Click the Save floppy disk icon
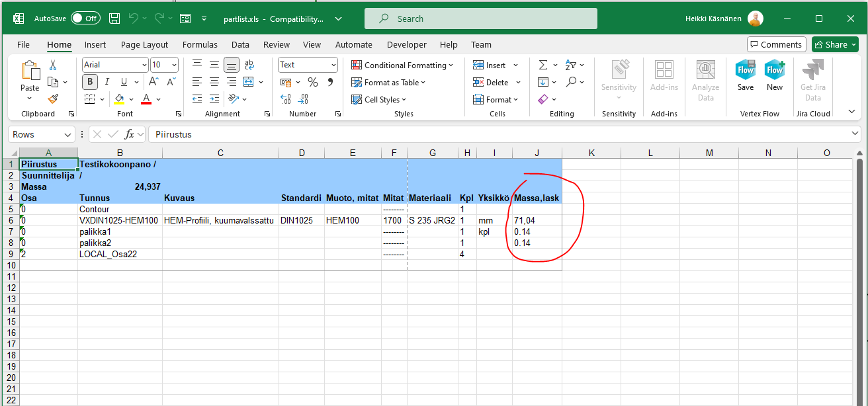The width and height of the screenshot is (868, 406). [x=114, y=19]
